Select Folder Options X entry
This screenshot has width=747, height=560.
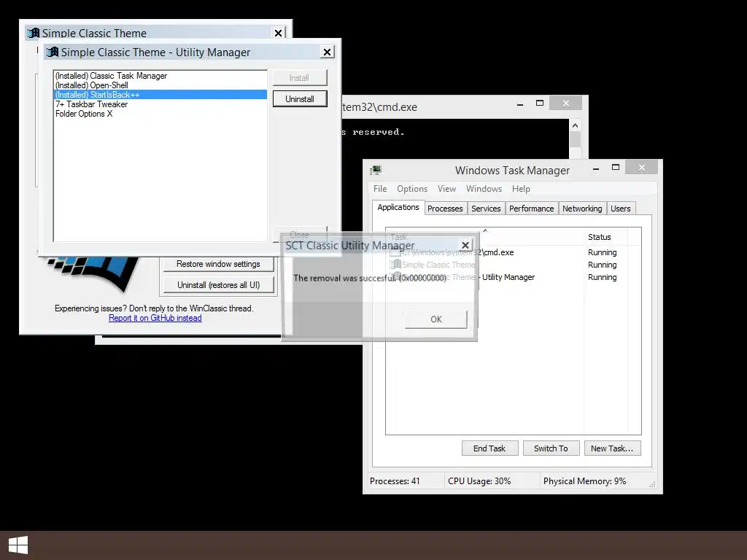point(160,114)
